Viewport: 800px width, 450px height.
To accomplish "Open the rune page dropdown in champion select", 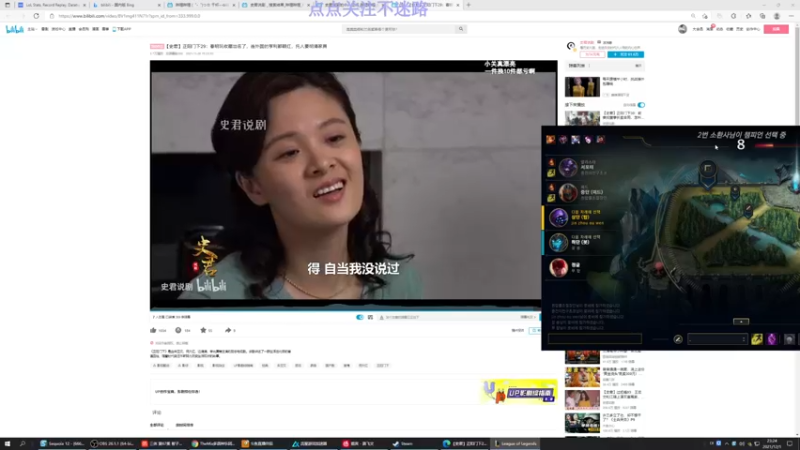I will pos(717,339).
